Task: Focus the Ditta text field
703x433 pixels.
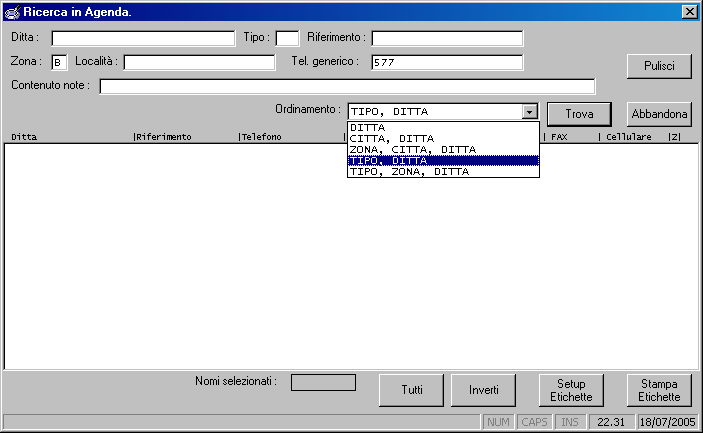Action: coord(143,38)
